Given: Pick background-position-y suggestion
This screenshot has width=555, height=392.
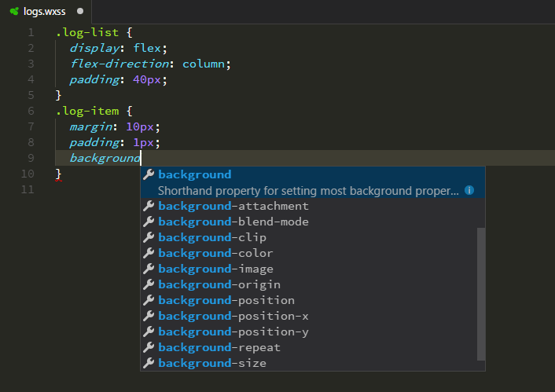Looking at the screenshot, I should coord(309,332).
